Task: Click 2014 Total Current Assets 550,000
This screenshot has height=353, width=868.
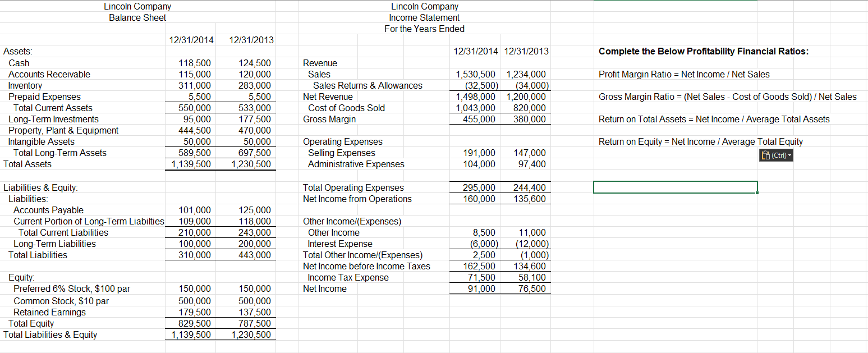Action: (194, 108)
